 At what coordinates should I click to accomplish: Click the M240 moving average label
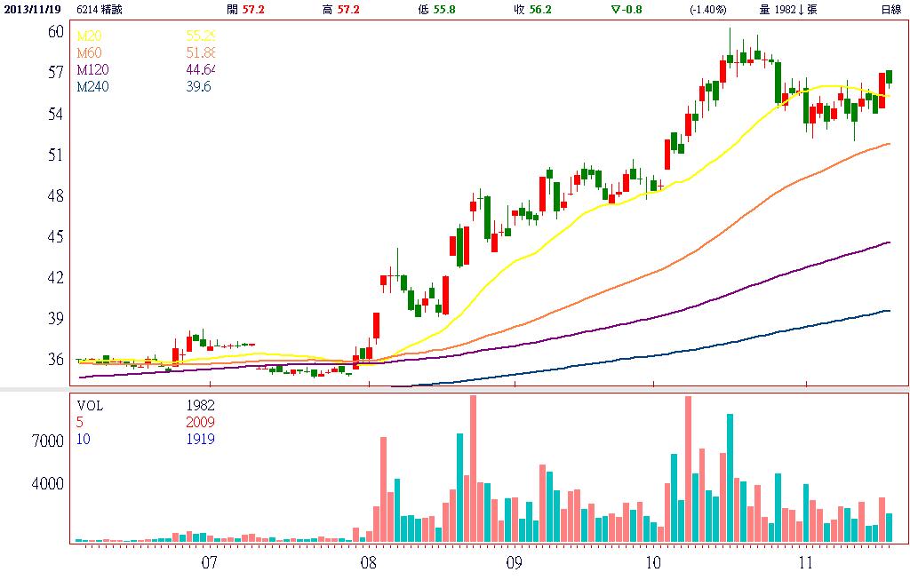coord(92,86)
